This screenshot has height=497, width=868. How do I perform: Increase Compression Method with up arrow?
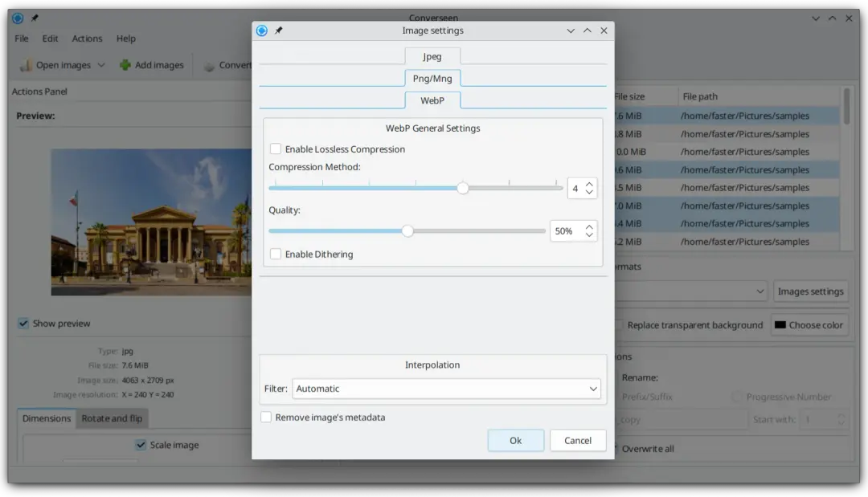(x=589, y=184)
